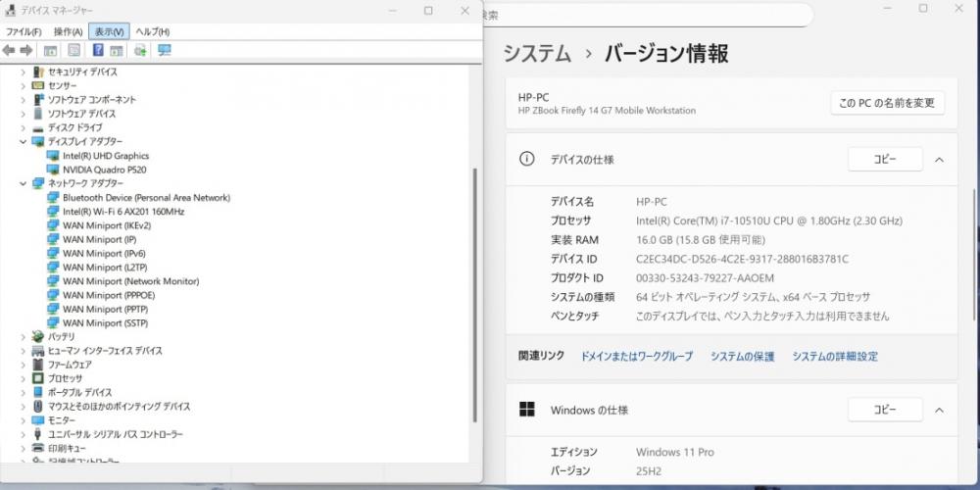Click the Device Manager vertical scrollbar
Image resolution: width=980 pixels, height=490 pixels.
pyautogui.click(x=475, y=294)
